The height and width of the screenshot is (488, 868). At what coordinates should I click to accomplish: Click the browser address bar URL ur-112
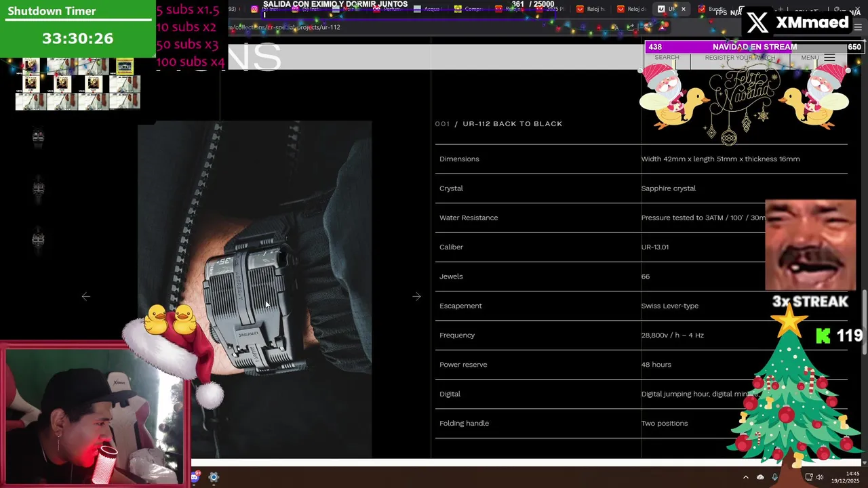coord(285,27)
